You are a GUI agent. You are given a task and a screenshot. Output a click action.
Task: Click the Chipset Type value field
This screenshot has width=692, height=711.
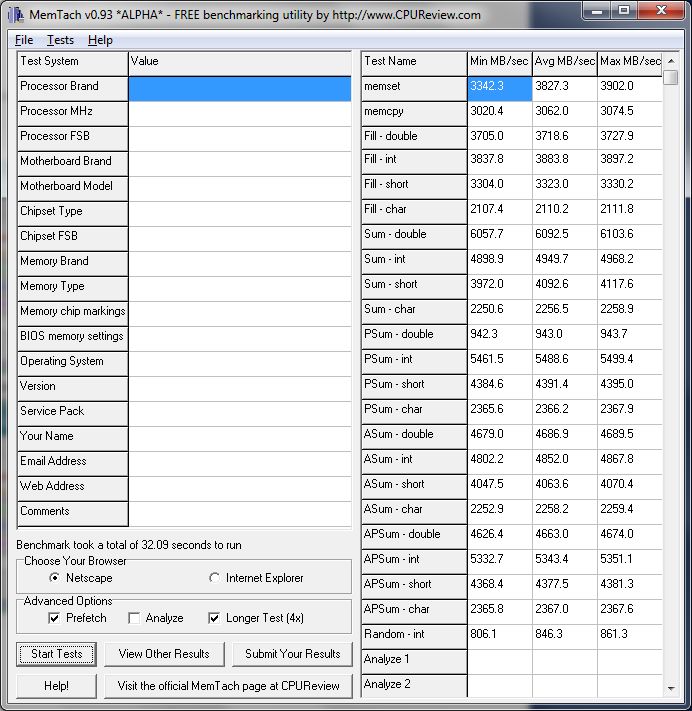(240, 214)
